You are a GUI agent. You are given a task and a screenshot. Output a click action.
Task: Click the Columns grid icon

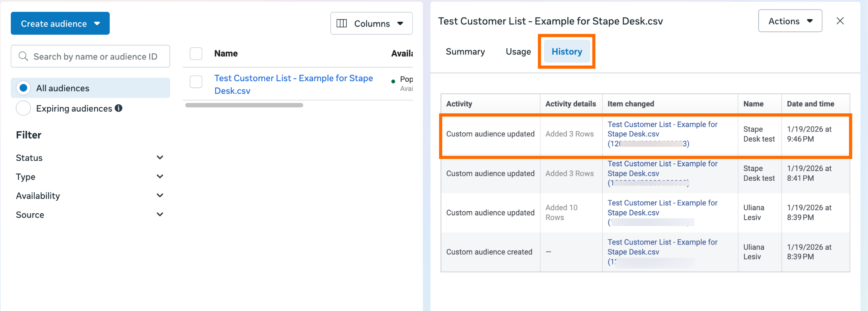342,23
